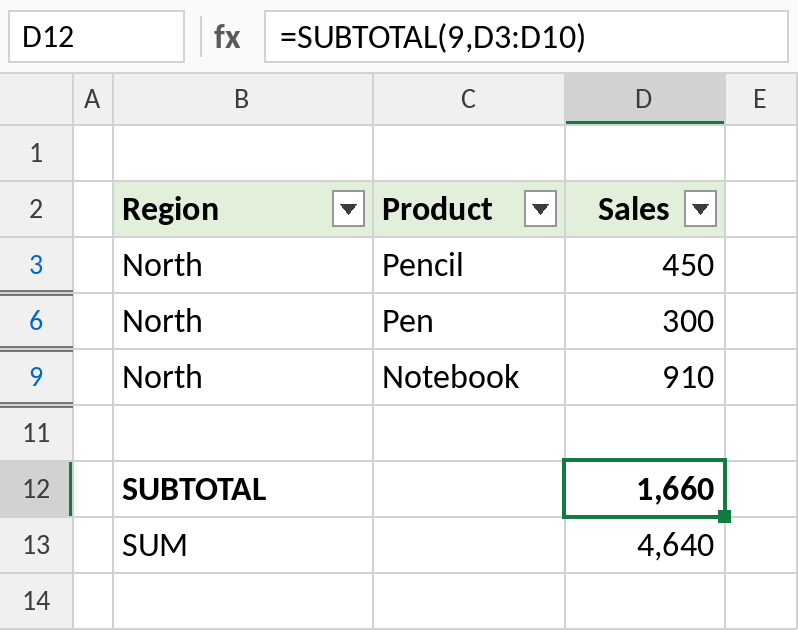Select filtered row 9 header
Viewport: 798px width, 630px height.
coord(36,377)
